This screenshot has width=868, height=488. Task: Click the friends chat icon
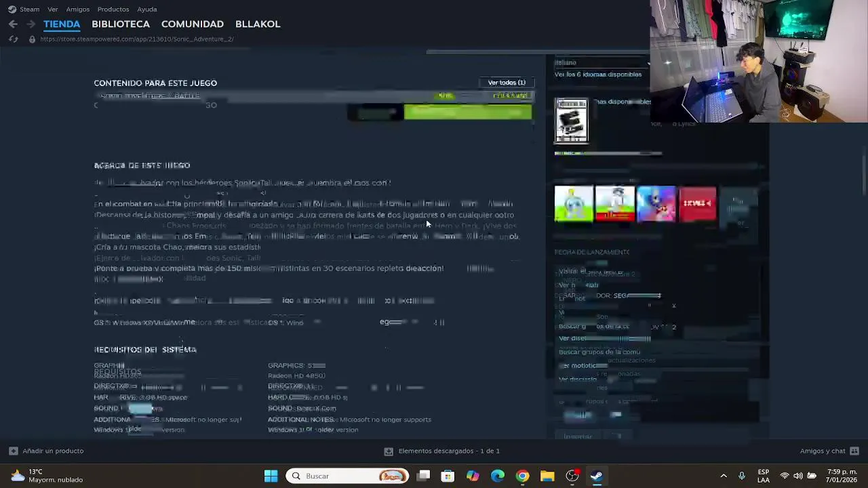pyautogui.click(x=854, y=451)
